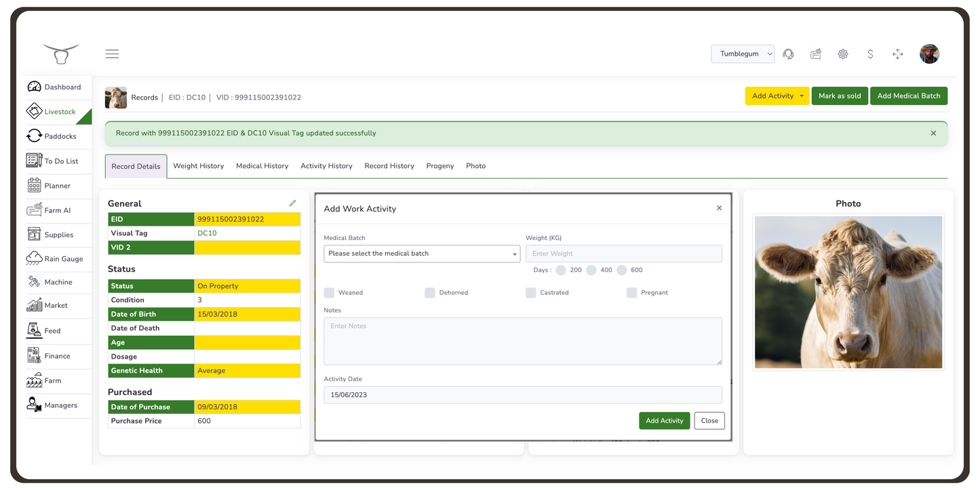
Task: Open the support headset icon
Action: tap(788, 54)
